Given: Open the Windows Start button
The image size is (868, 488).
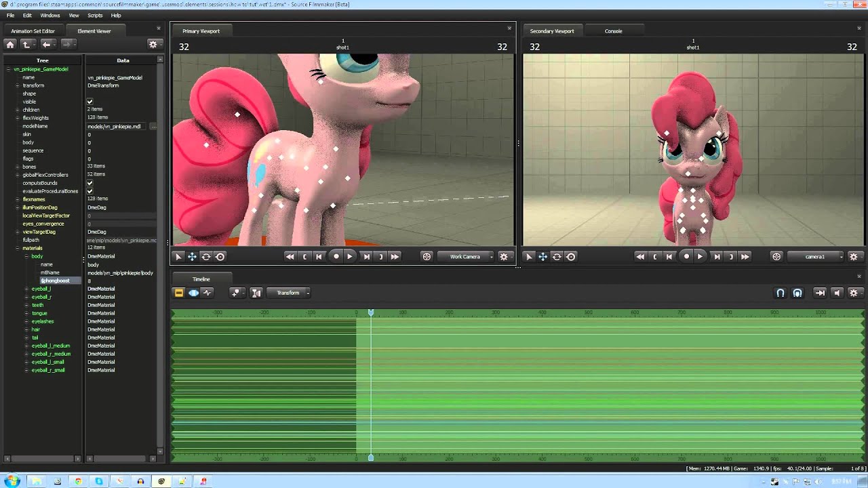Looking at the screenshot, I should click(x=12, y=481).
